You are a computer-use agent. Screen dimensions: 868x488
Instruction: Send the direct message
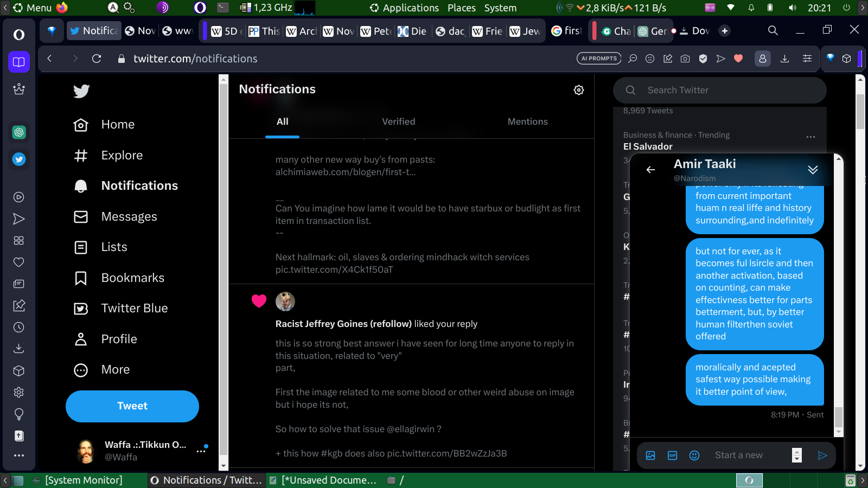click(x=822, y=455)
